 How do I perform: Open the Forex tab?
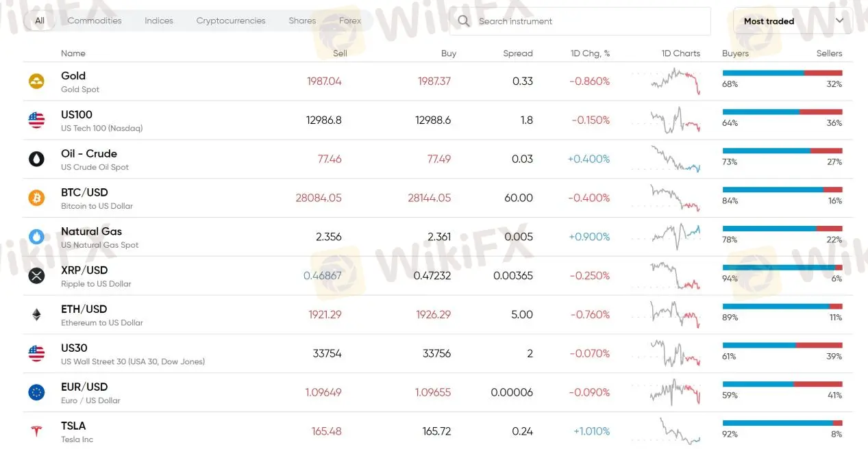pos(350,21)
